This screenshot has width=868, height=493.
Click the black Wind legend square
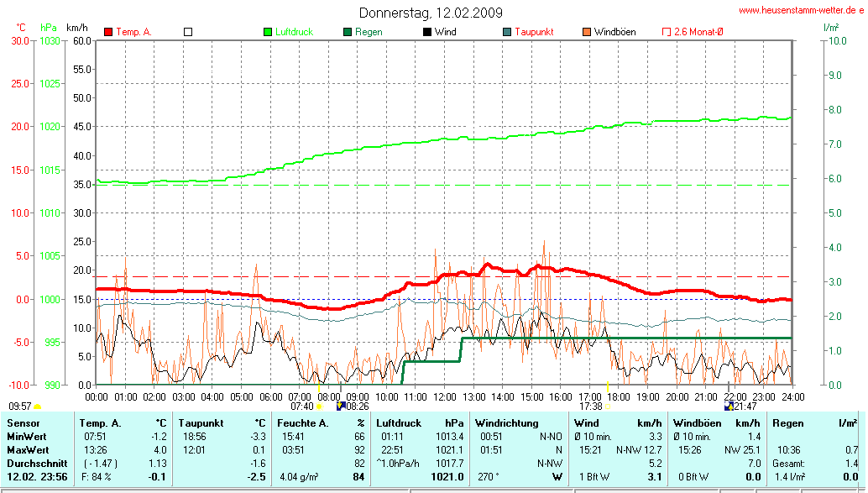pyautogui.click(x=427, y=32)
